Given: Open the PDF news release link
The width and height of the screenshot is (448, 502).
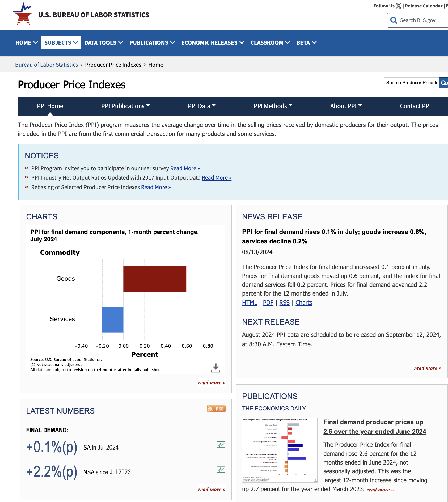Looking at the screenshot, I should click(268, 303).
